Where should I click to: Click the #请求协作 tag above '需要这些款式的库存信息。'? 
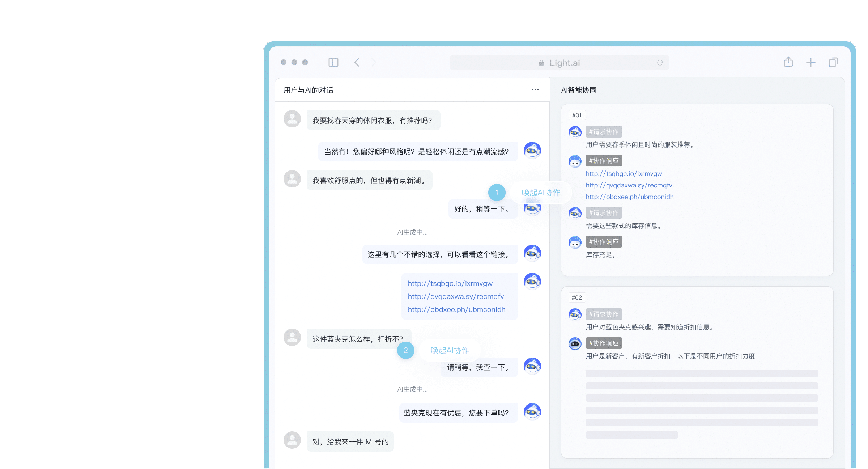tap(604, 213)
